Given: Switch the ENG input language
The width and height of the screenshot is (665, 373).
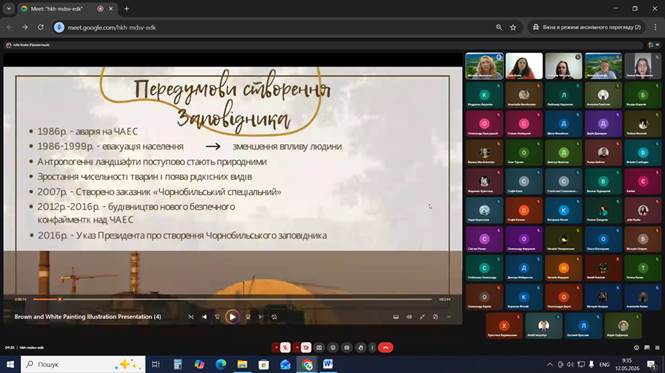Looking at the screenshot, I should [604, 365].
